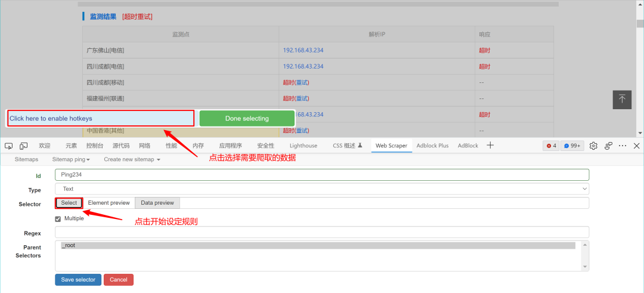The height and width of the screenshot is (293, 644).
Task: Click the blue 99+ messages badge
Action: (572, 146)
